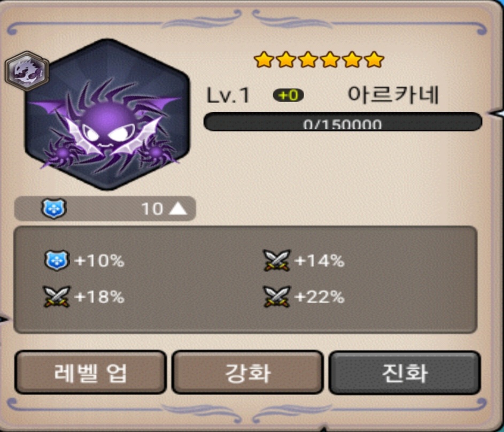Click crossed swords icon beside +18%
The image size is (504, 432).
pyautogui.click(x=57, y=296)
